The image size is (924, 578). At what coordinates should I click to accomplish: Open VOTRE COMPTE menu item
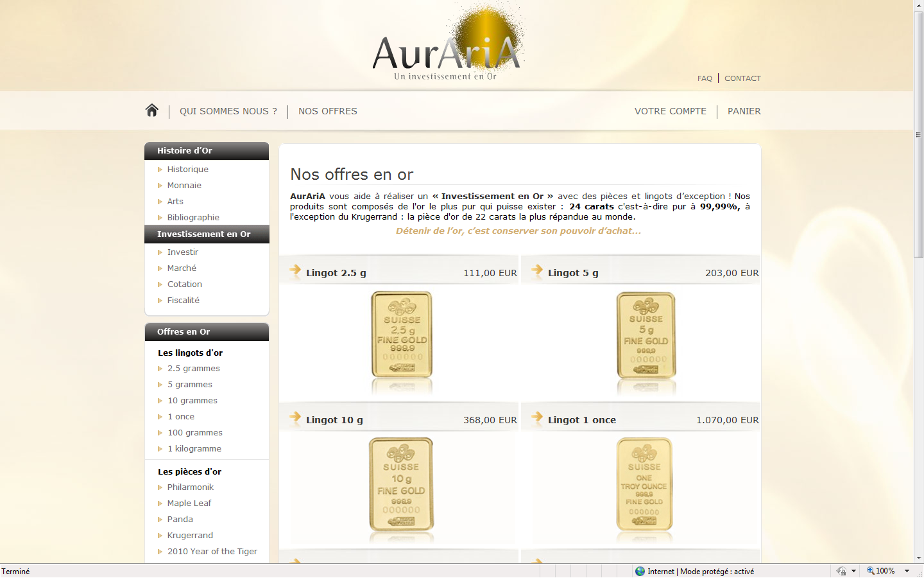point(671,111)
